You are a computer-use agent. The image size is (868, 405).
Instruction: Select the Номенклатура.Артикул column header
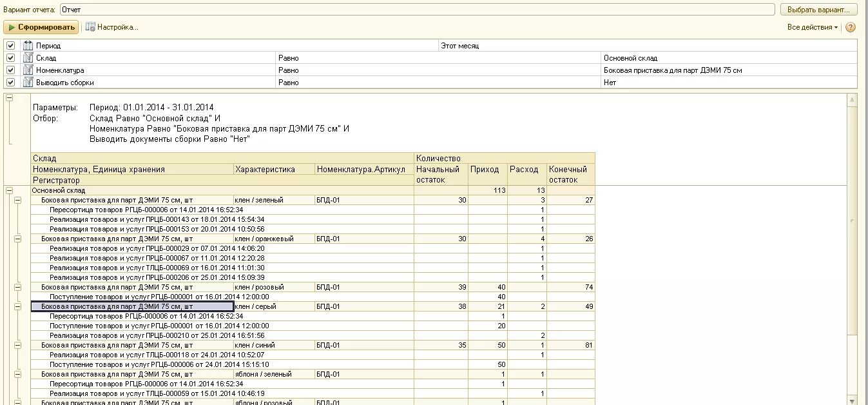(x=364, y=169)
